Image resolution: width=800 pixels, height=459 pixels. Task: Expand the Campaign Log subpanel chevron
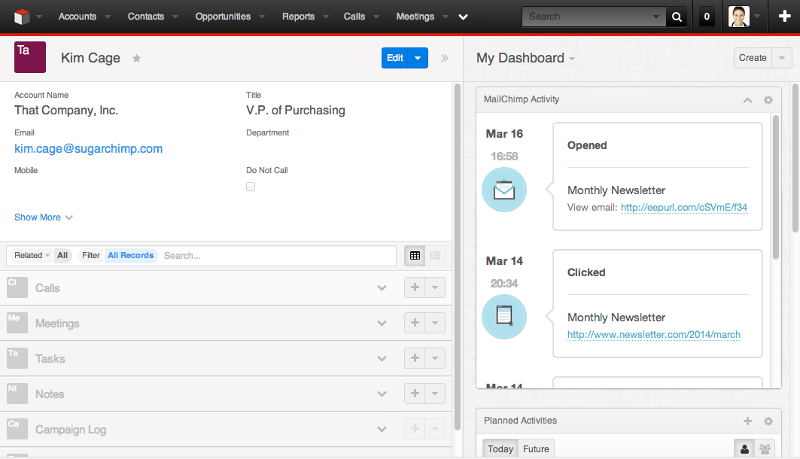tap(382, 429)
